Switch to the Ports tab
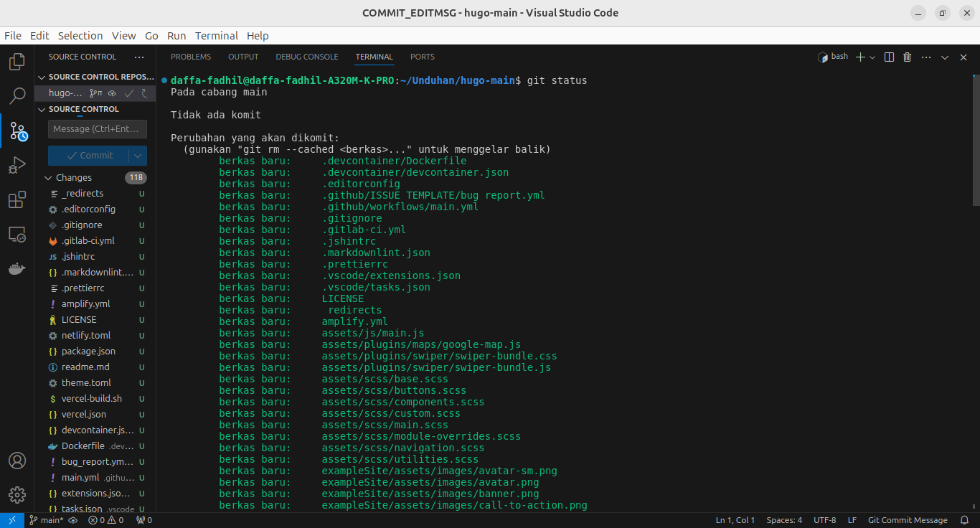 [423, 57]
